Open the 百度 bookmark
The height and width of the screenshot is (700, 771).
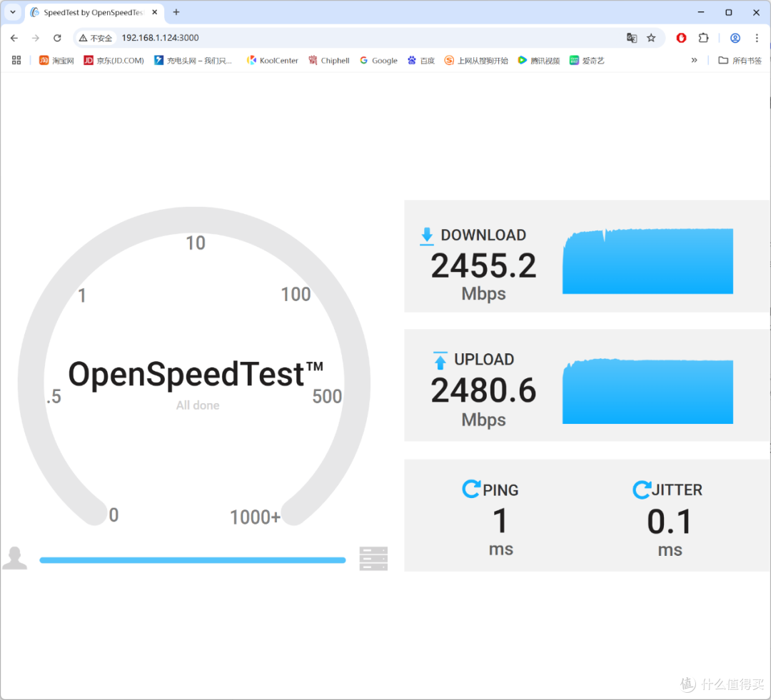(421, 60)
